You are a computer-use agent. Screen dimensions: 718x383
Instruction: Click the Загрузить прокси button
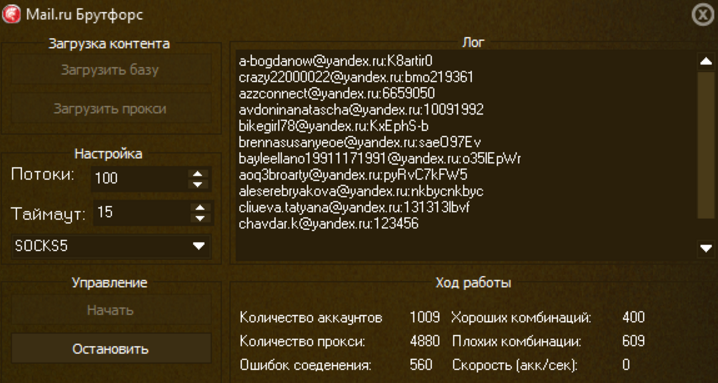point(110,109)
